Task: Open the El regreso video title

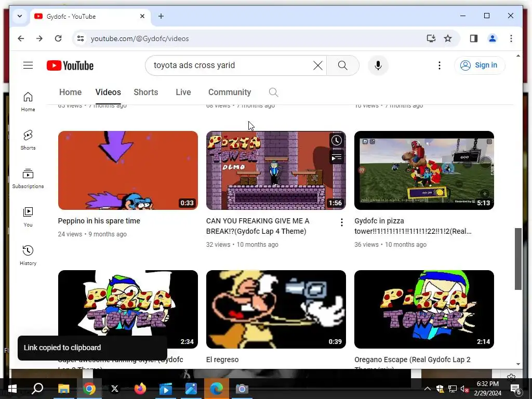Action: tap(222, 360)
